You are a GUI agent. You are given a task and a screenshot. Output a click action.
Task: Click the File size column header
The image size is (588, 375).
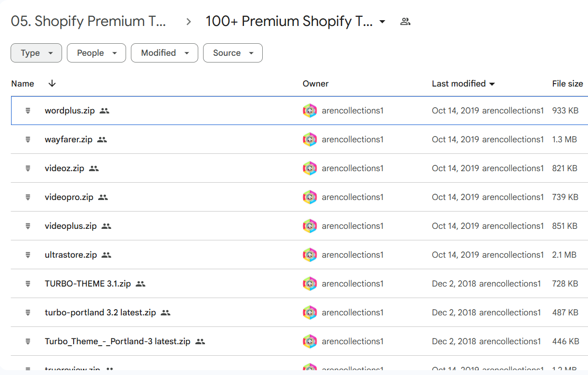coord(567,84)
